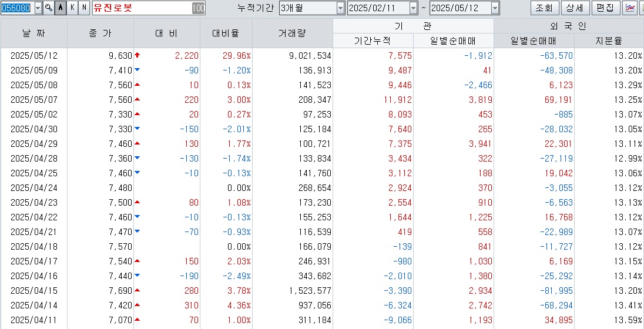The width and height of the screenshot is (644, 329).
Task: Select the 2025/04/18 date cell
Action: pyautogui.click(x=34, y=247)
